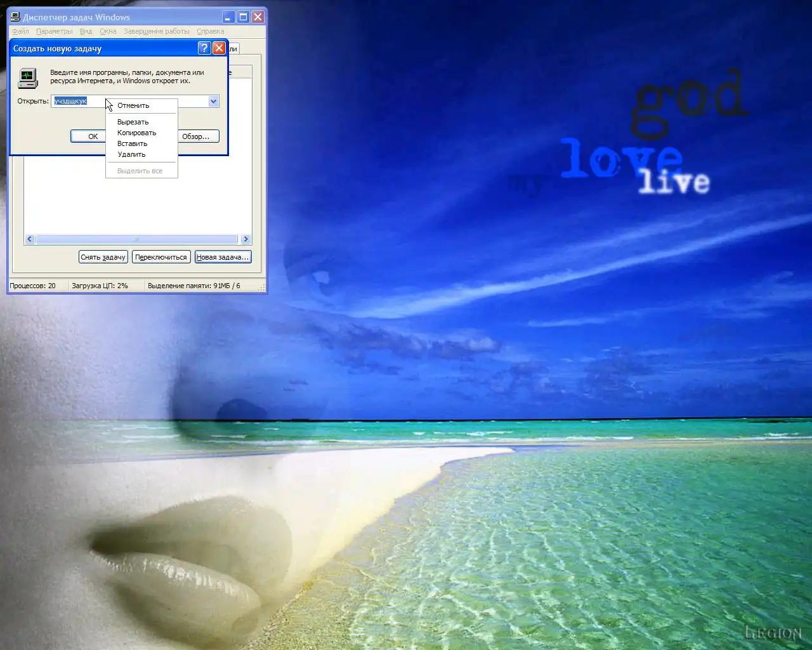Screen dimensions: 812x650
Task: Click the horizontal scrollbar thumb
Action: pyautogui.click(x=136, y=239)
